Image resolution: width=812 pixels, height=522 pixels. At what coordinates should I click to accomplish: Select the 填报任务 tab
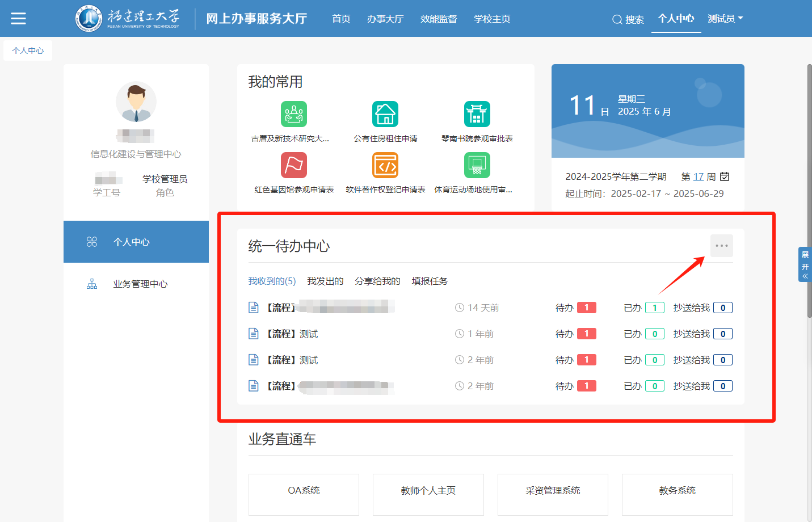click(x=430, y=281)
